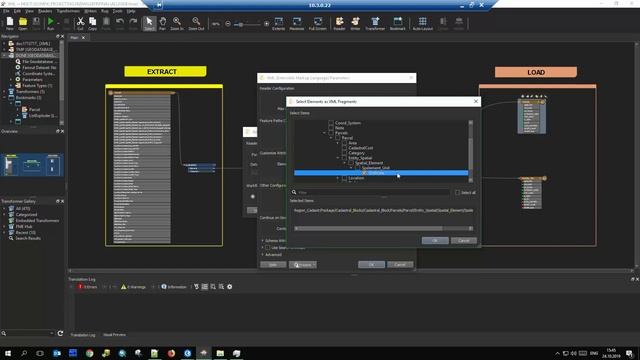This screenshot has height=360, width=640.
Task: Expand the Location tree node
Action: click(x=338, y=178)
